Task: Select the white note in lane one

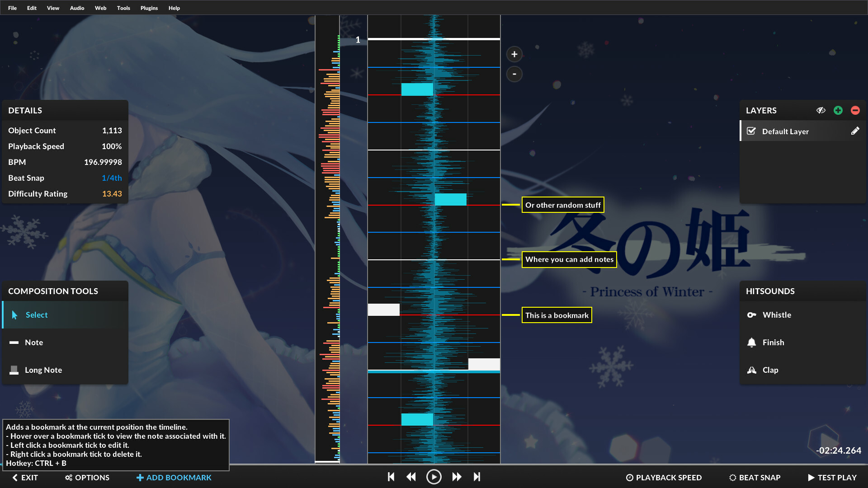Action: (x=383, y=310)
